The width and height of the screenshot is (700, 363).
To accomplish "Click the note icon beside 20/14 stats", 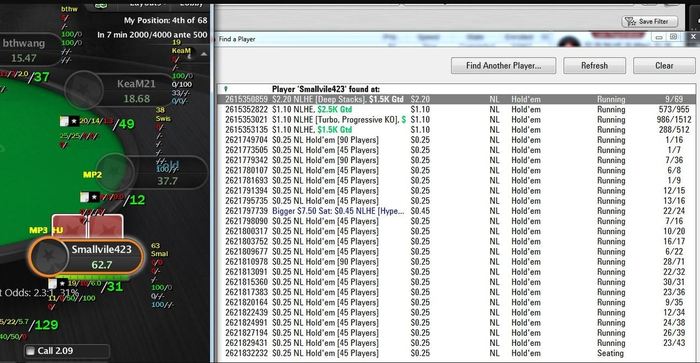I will coord(64,121).
